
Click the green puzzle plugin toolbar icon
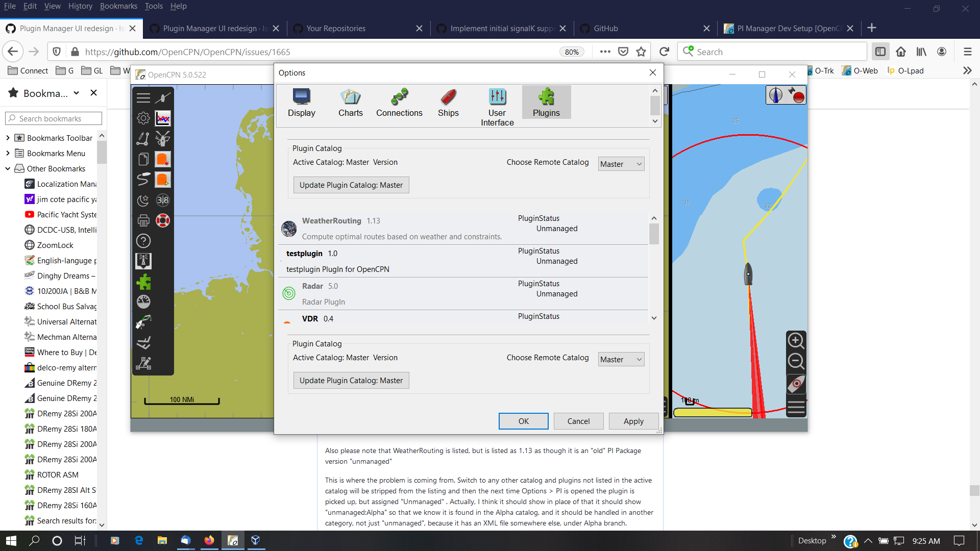coord(143,282)
